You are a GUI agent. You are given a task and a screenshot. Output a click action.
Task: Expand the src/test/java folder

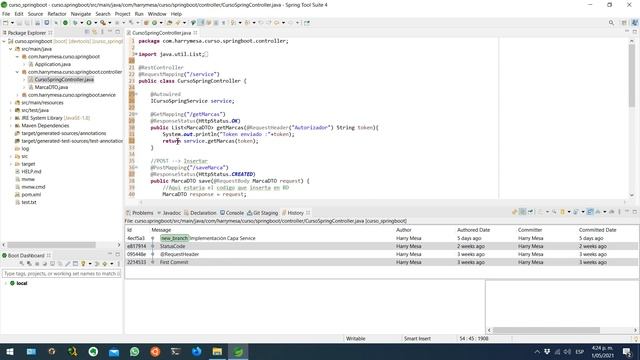point(11,110)
